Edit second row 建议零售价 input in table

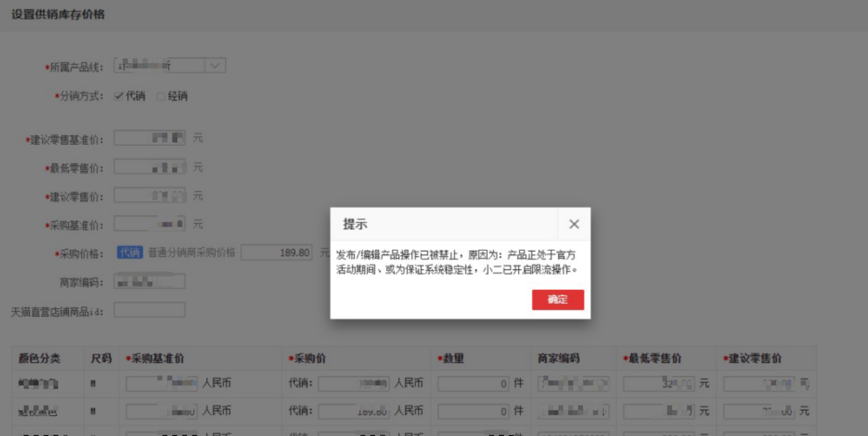click(x=759, y=411)
